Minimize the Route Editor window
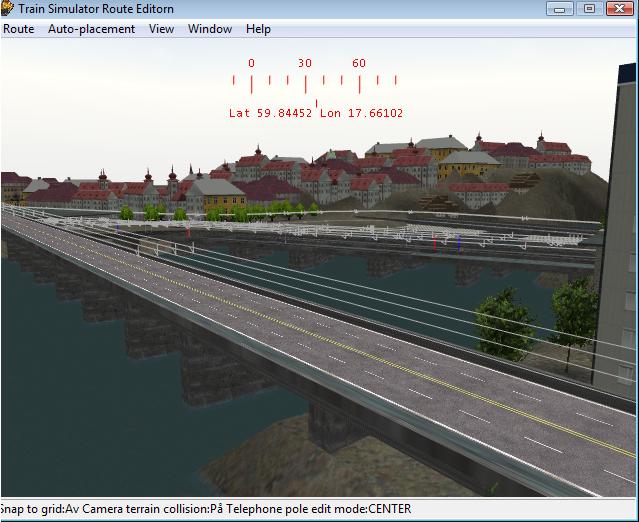639x522 pixels. pyautogui.click(x=560, y=9)
